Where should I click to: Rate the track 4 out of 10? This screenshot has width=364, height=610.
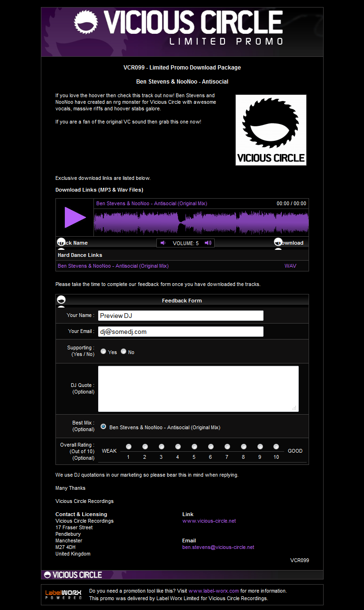pos(178,447)
